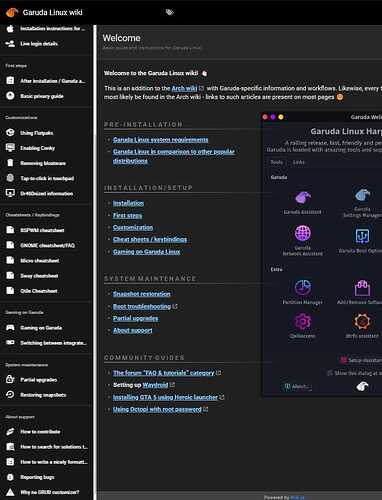Click the Partial upgrades lock icon
The image size is (382, 500).
(10, 379)
